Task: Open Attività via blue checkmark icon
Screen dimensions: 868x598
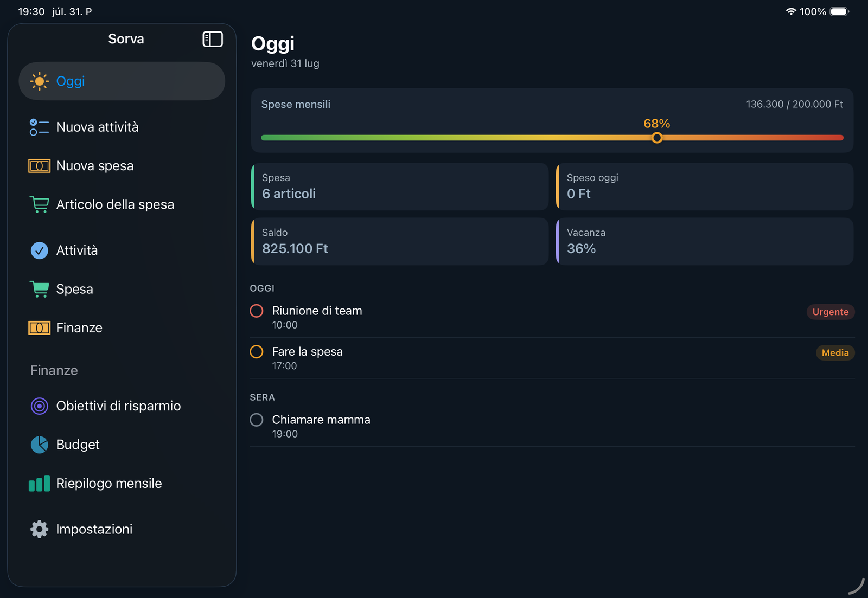Action: click(39, 250)
